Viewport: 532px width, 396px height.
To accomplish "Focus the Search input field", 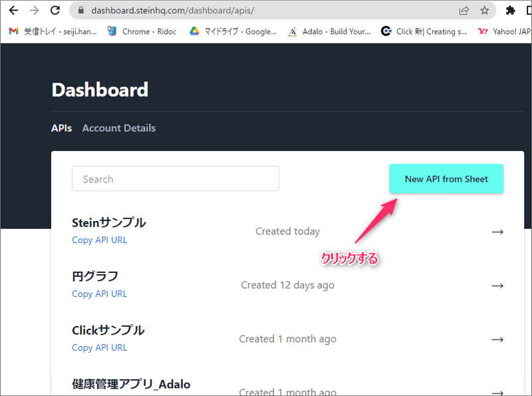I will pos(176,178).
